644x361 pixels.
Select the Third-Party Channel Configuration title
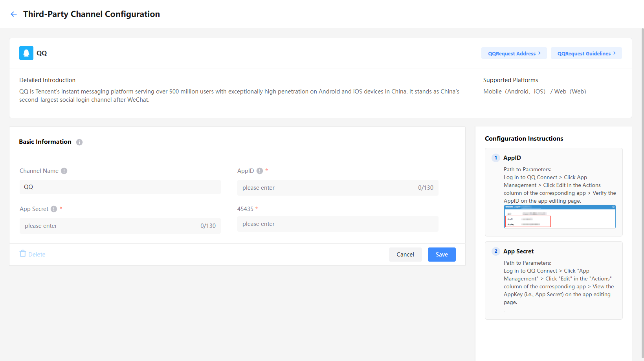click(x=92, y=14)
